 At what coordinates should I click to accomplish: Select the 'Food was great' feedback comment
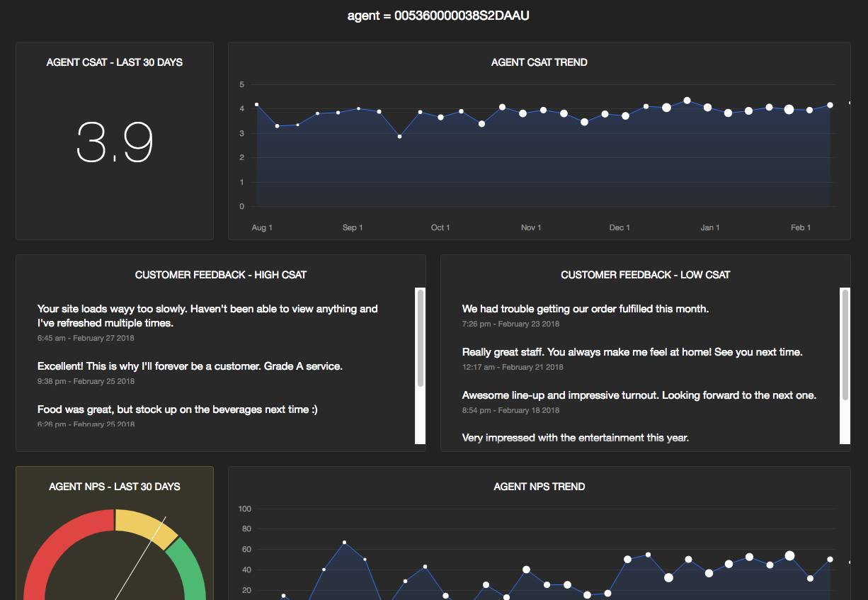tap(177, 409)
